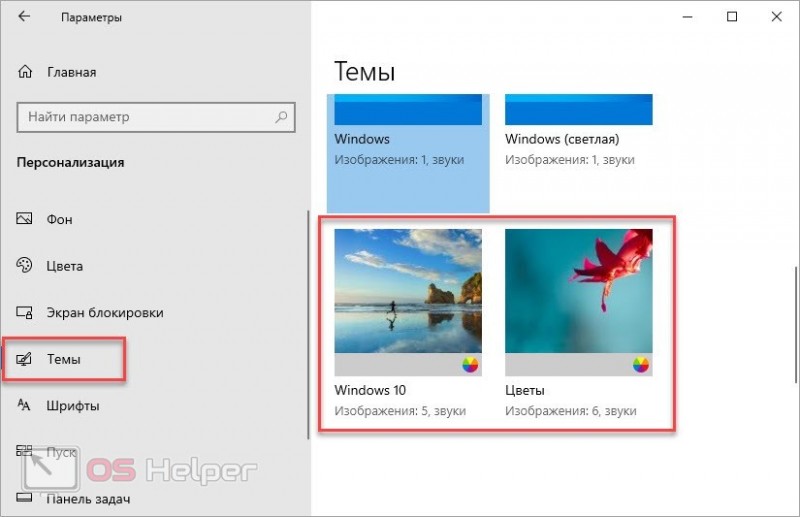This screenshot has width=800, height=517.
Task: Open the Главная home icon
Action: pos(24,72)
